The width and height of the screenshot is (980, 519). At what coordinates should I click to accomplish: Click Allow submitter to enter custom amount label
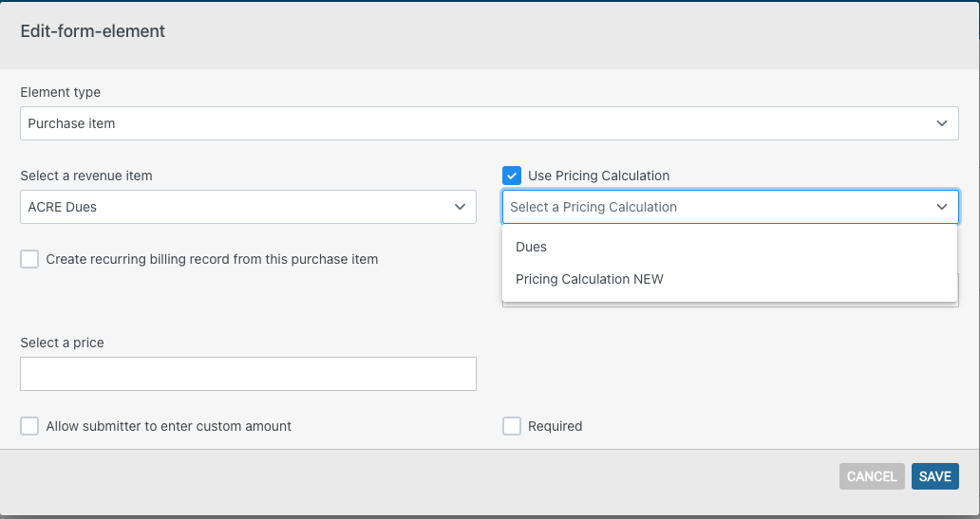click(x=169, y=426)
